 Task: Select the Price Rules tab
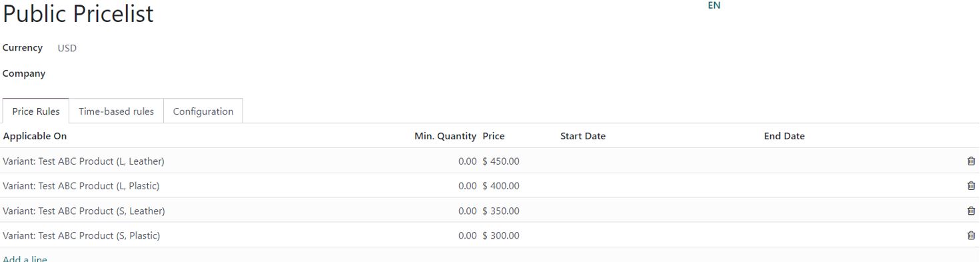[x=36, y=111]
